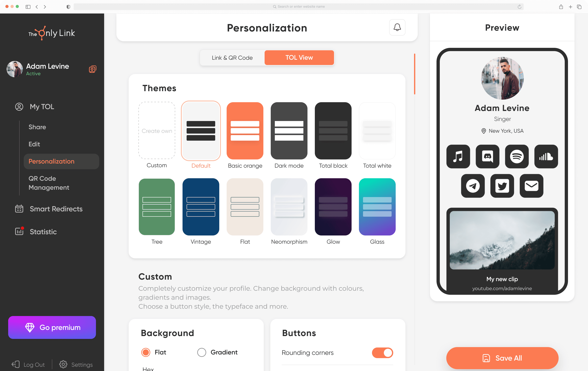Toggle the Rounding corners switch
This screenshot has width=588, height=371.
[382, 353]
